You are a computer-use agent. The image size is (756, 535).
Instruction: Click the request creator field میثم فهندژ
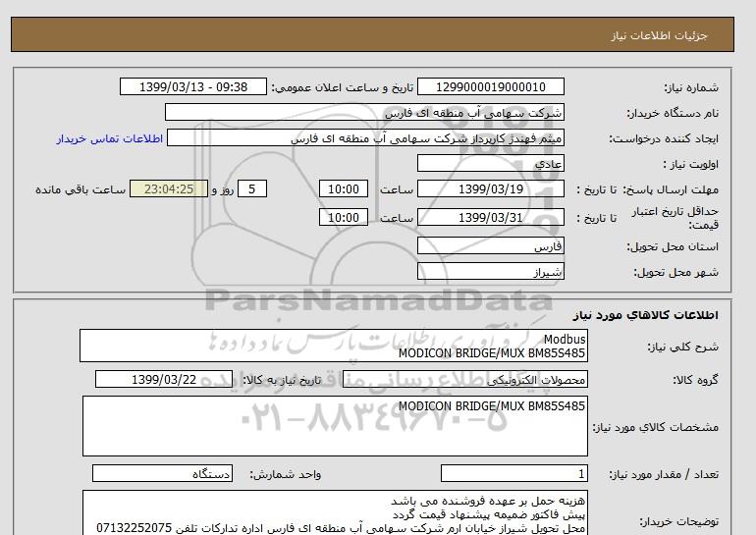click(x=365, y=138)
